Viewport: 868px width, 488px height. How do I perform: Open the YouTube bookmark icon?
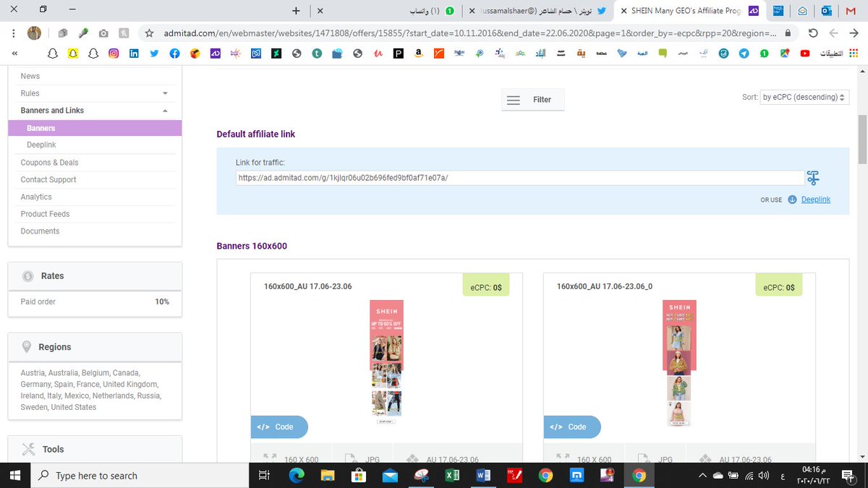coord(805,53)
